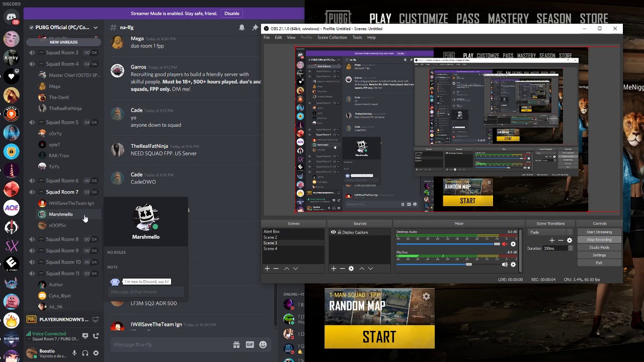
Task: Click OBS Stop Recording button
Action: click(599, 240)
